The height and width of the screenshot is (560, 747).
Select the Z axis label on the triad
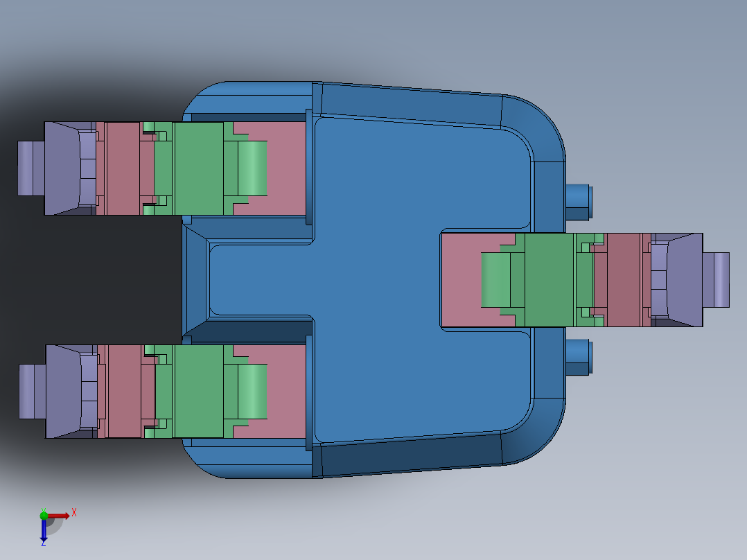(43, 545)
